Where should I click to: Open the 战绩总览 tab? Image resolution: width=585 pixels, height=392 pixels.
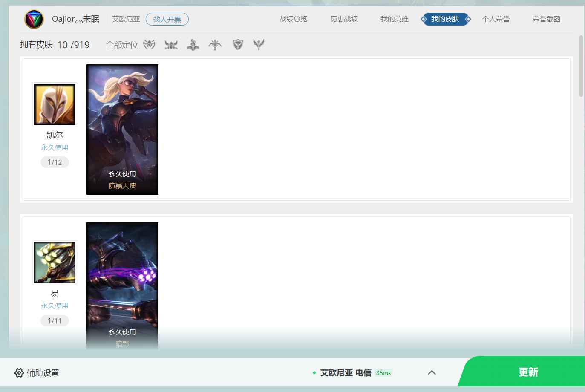pyautogui.click(x=293, y=19)
